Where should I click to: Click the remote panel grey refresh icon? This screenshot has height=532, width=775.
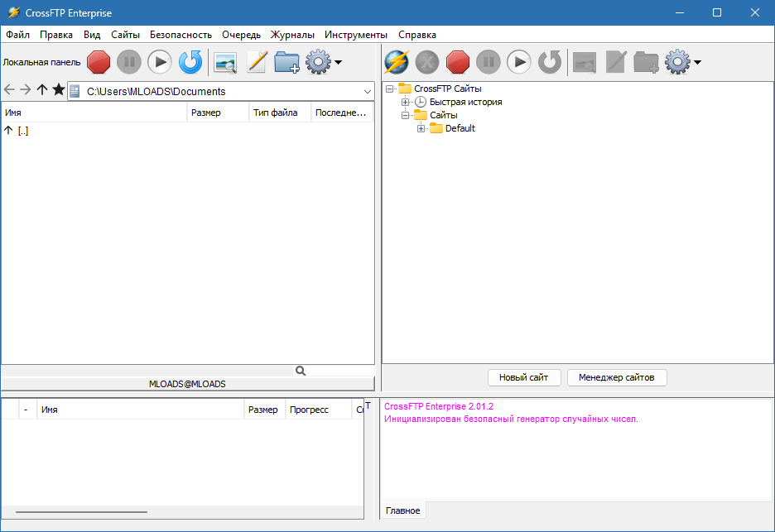[x=550, y=62]
